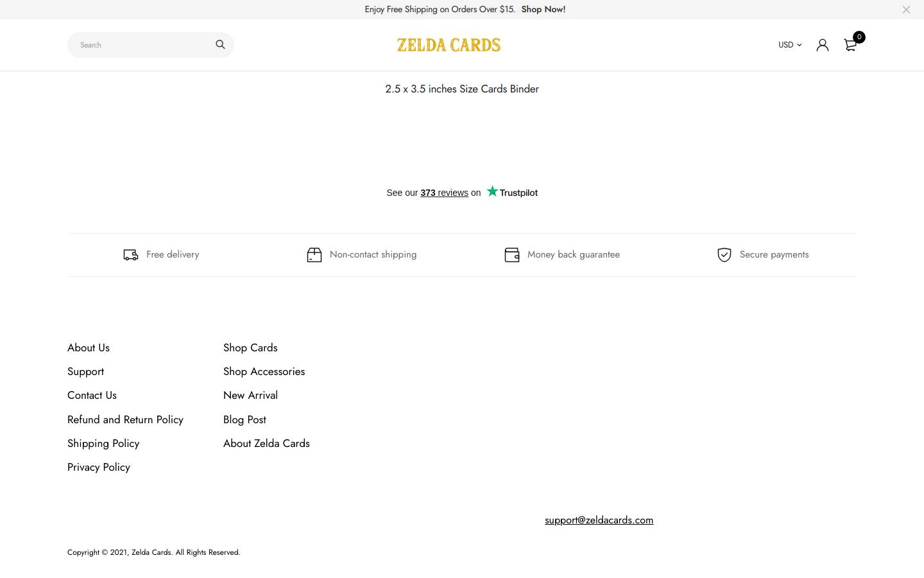Open the USD currency dropdown
Image resolution: width=924 pixels, height=578 pixels.
[790, 45]
